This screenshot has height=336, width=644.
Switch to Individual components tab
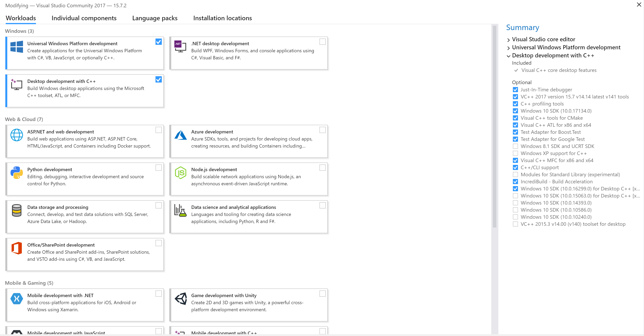[x=84, y=18]
